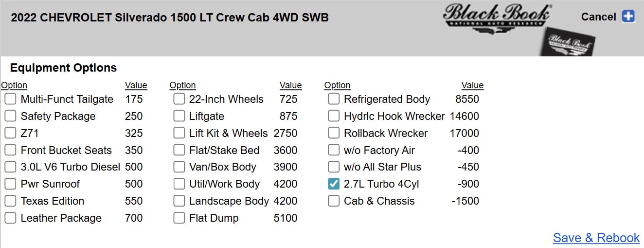644x248 pixels.
Task: Select the Leather Package checkbox
Action: tap(11, 218)
